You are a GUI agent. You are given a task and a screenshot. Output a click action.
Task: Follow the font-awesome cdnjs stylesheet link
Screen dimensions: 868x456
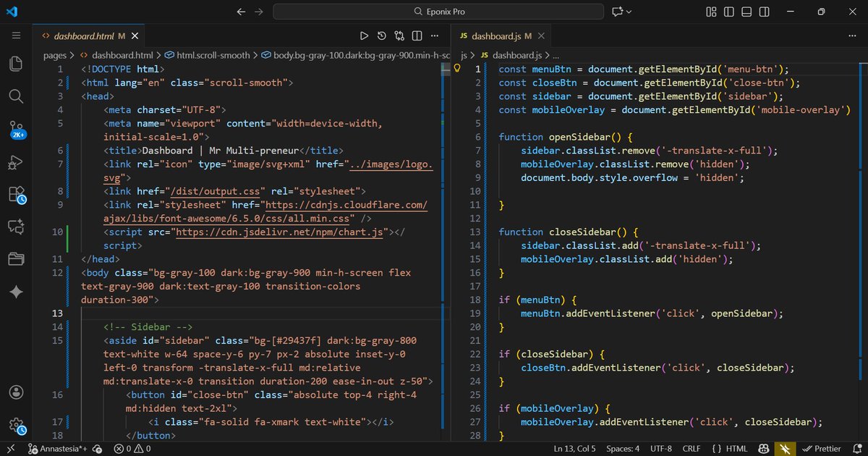(x=265, y=211)
